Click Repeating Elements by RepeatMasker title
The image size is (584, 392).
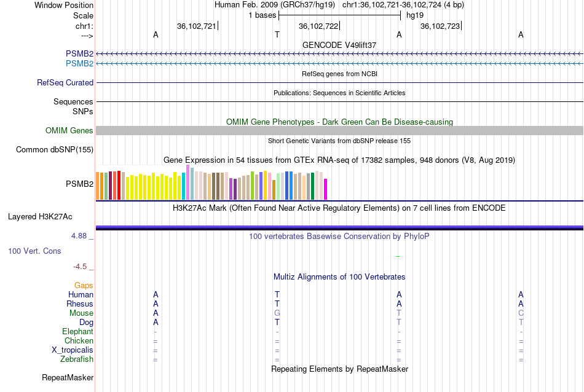point(339,369)
